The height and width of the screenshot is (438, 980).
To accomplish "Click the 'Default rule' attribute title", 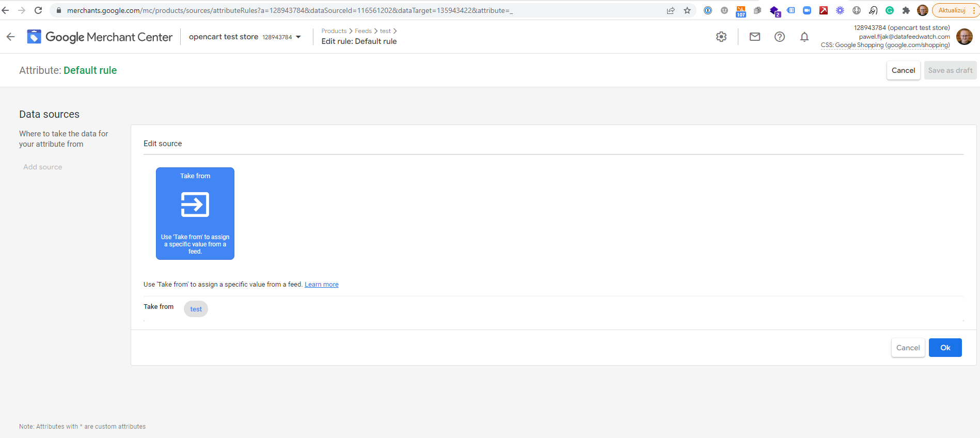I will 90,70.
